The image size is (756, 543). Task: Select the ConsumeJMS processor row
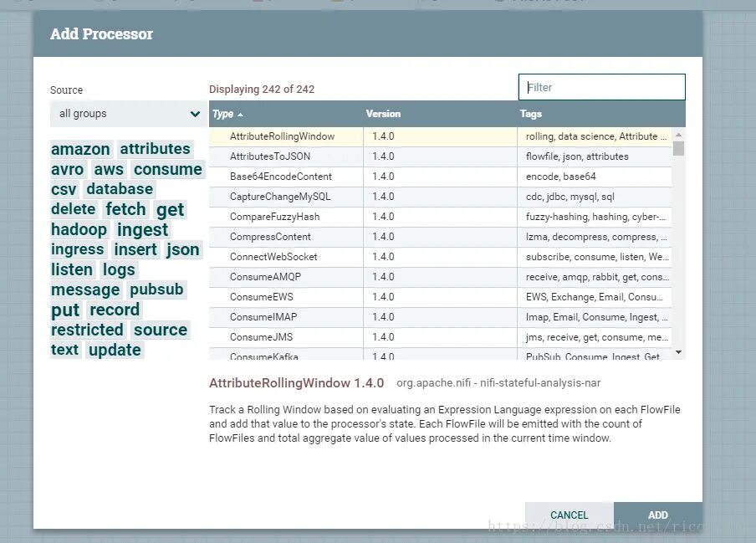[440, 337]
